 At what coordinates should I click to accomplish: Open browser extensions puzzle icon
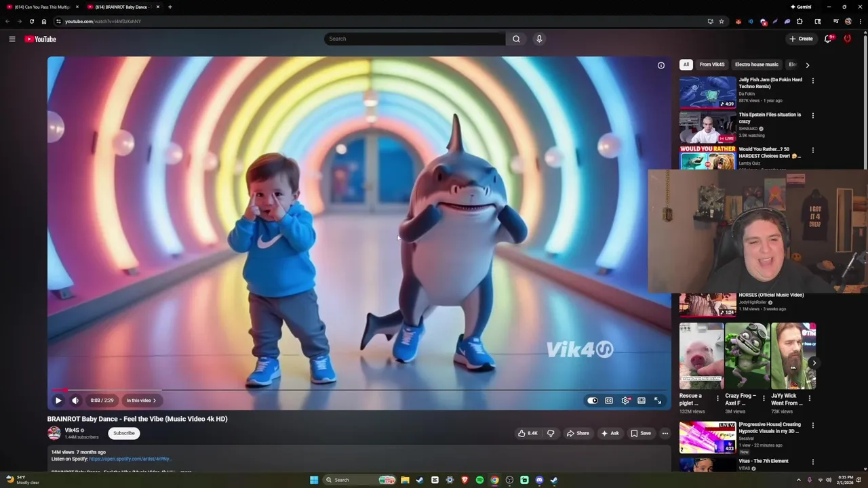pos(800,21)
